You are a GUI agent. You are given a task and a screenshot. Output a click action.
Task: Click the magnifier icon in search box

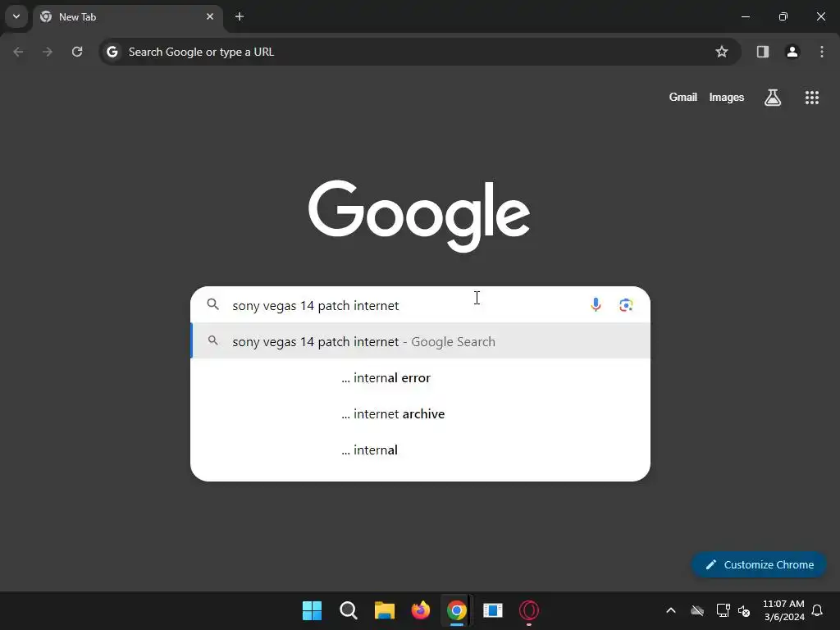click(213, 304)
